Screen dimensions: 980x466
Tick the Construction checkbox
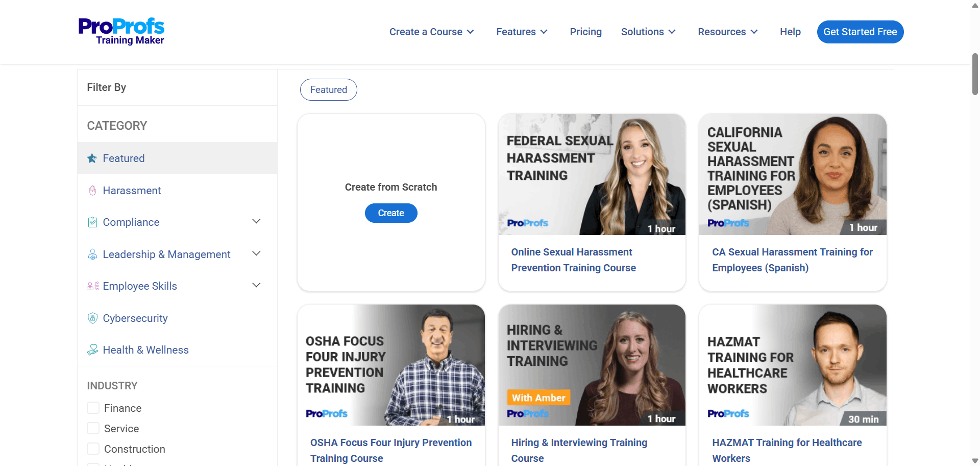point(93,449)
